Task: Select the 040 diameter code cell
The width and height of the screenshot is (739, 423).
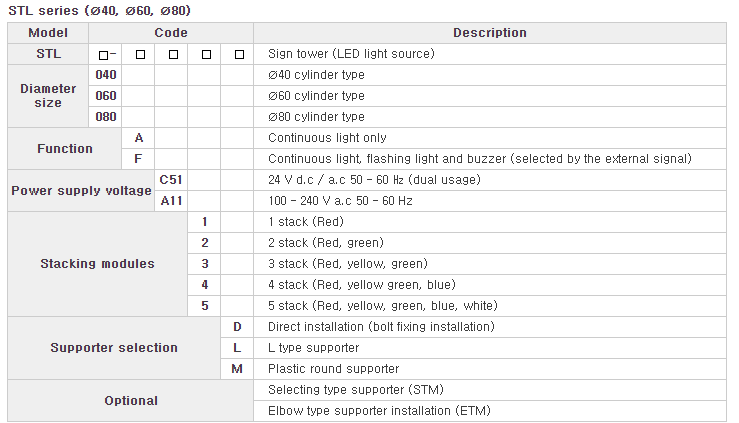Action: (106, 75)
